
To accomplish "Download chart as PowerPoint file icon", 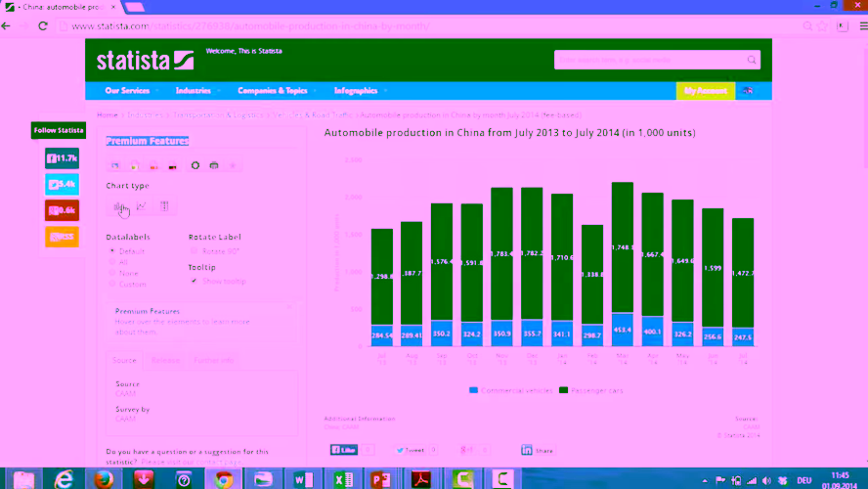I will click(153, 165).
